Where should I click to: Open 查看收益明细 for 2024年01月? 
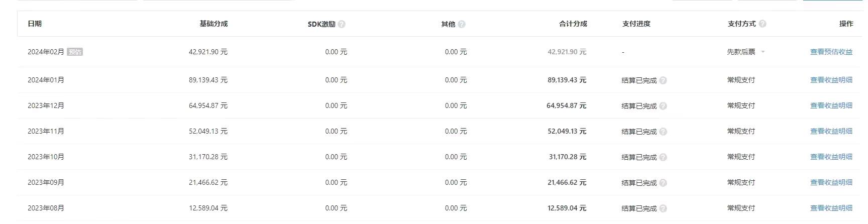click(x=831, y=80)
